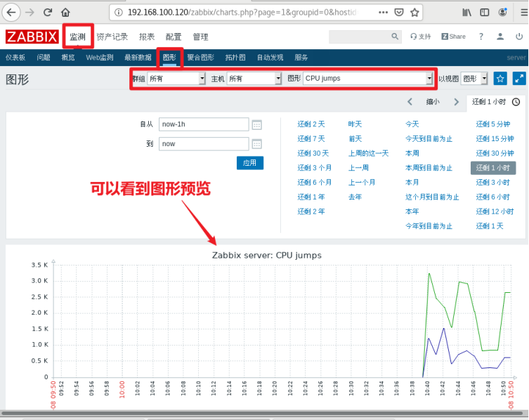Select last 30 days range link

[313, 153]
